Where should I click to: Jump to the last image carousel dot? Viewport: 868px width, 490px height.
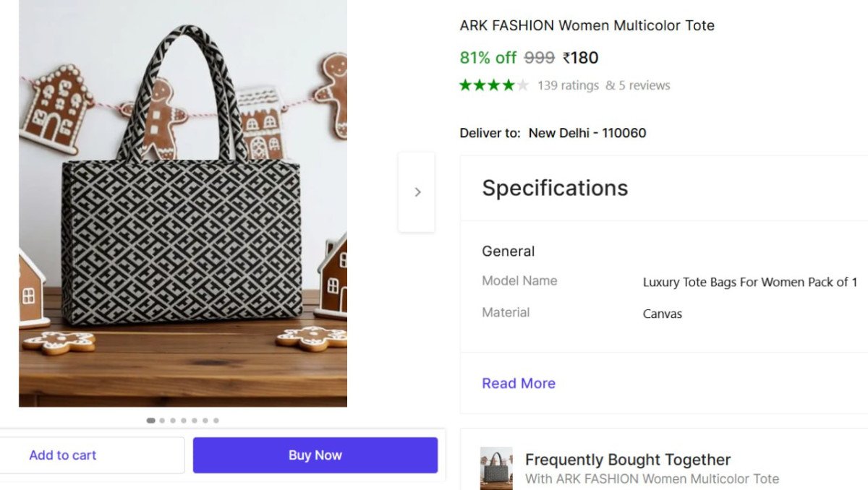(x=216, y=420)
